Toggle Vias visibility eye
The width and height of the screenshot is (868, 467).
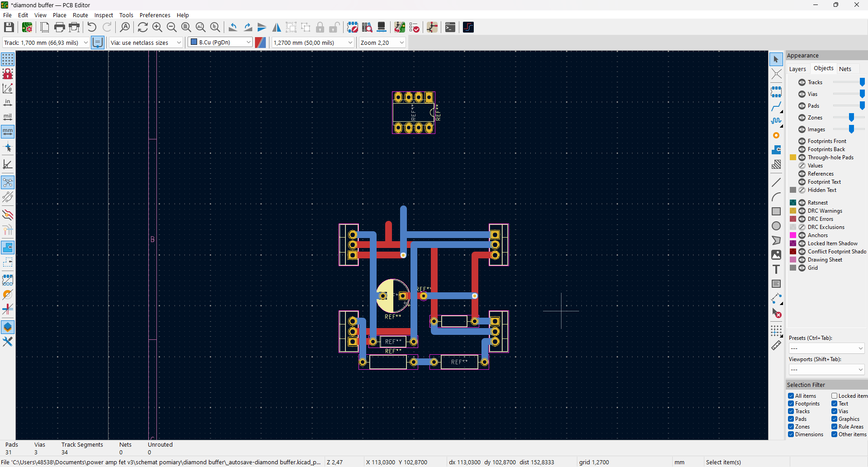(x=802, y=94)
